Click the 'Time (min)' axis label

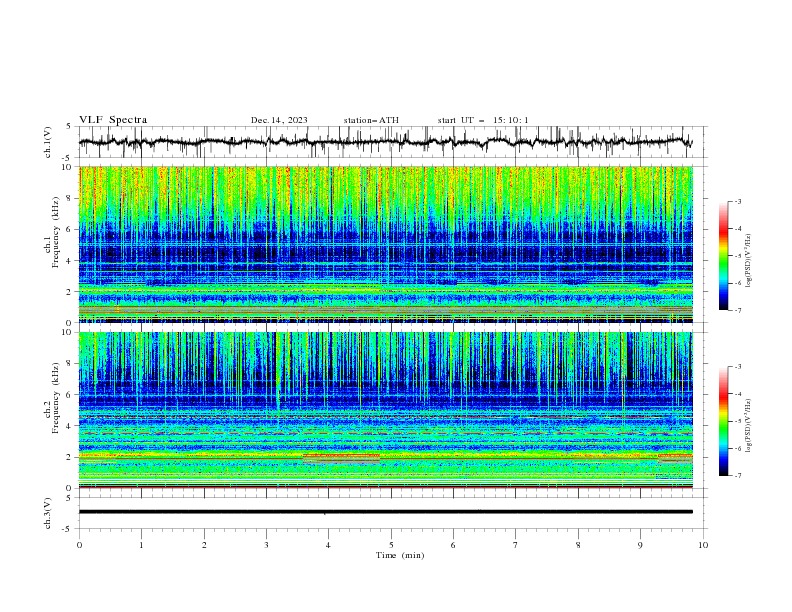click(x=400, y=555)
